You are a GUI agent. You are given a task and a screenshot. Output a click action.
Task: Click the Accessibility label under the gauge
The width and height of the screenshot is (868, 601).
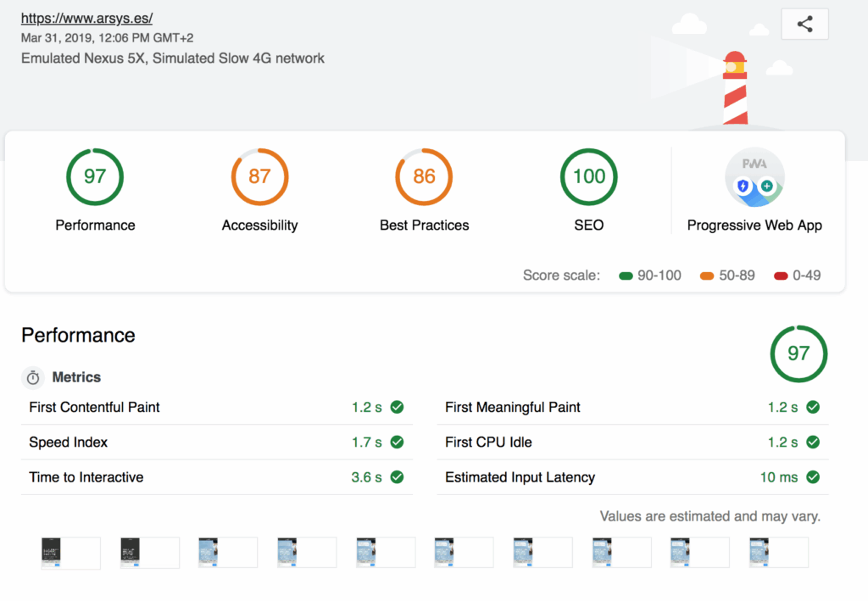pyautogui.click(x=259, y=225)
